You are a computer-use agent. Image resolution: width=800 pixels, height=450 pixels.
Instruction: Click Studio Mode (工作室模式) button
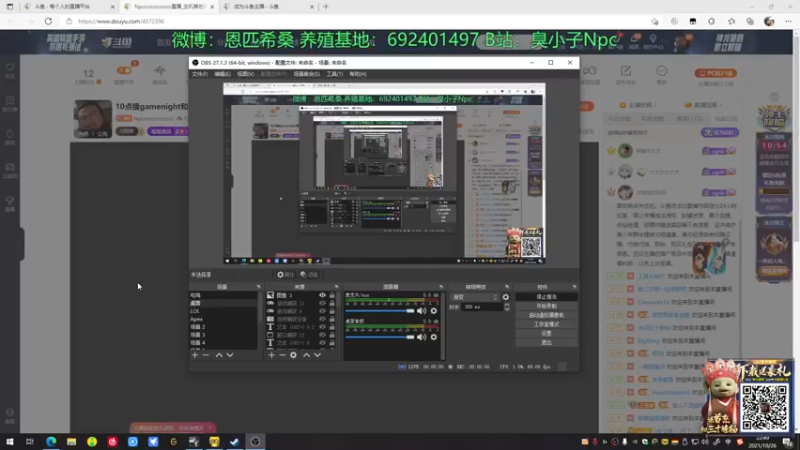pyautogui.click(x=546, y=324)
